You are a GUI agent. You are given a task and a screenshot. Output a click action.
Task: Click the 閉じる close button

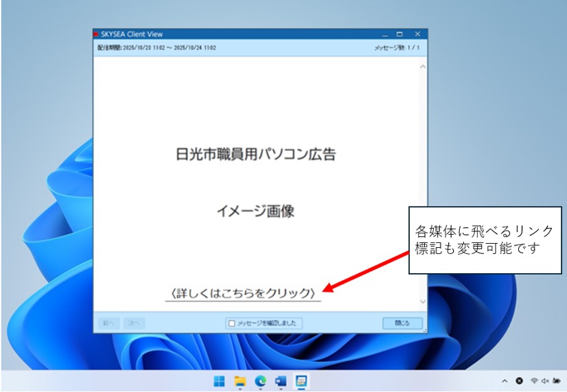(x=402, y=323)
